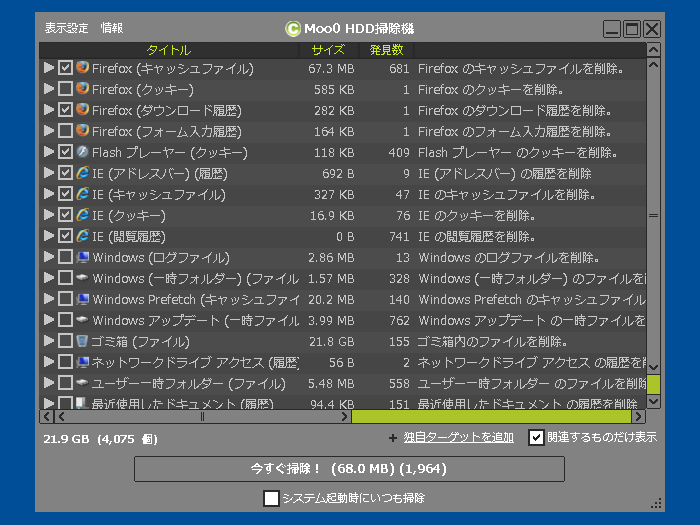
Task: Expand the Windows (ログファイル) row
Action: 49,257
